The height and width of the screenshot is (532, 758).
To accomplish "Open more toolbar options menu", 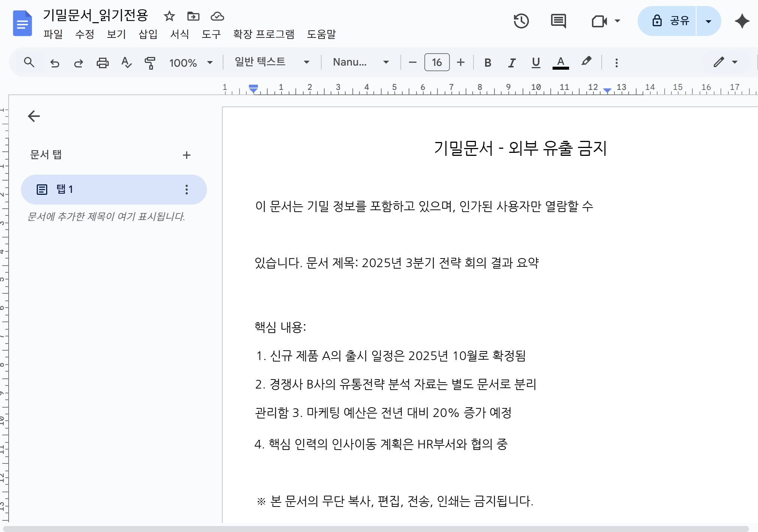I will [616, 63].
